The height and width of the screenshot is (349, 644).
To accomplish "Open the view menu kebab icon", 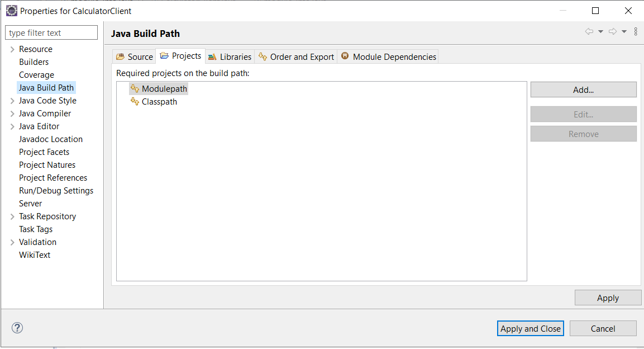I will [x=636, y=32].
